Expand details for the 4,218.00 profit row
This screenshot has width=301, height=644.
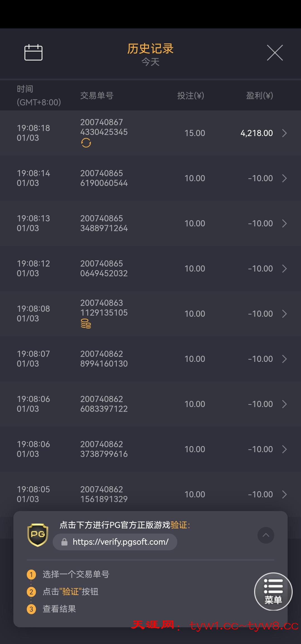pyautogui.click(x=284, y=133)
